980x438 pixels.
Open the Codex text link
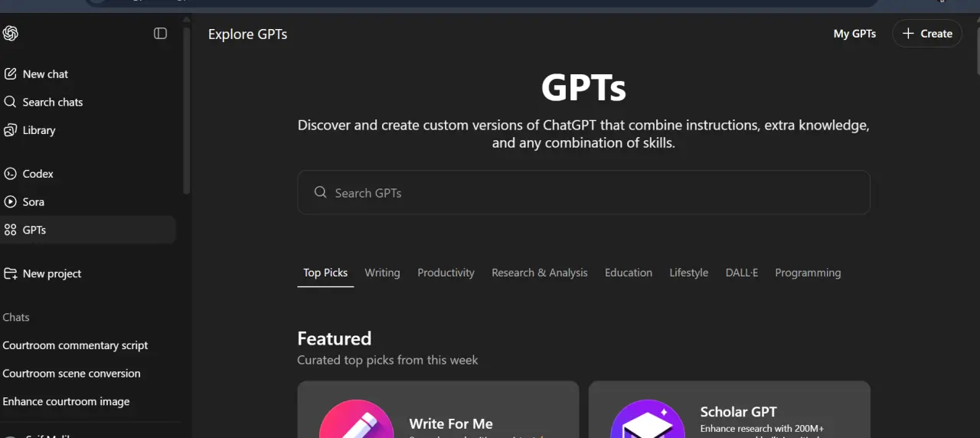38,174
